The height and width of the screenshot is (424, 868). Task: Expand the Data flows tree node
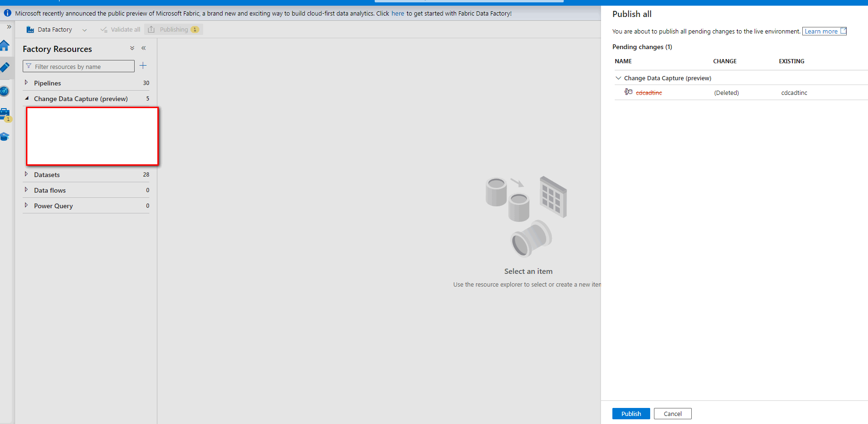point(26,190)
